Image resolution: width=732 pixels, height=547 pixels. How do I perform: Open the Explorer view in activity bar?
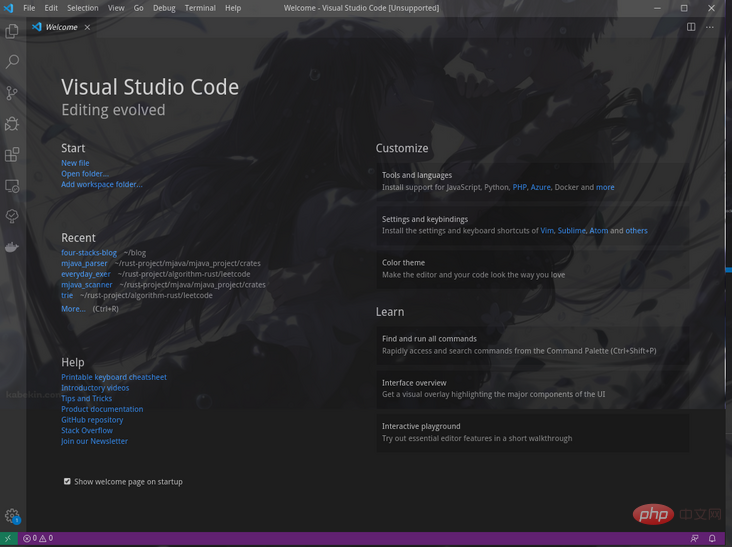[x=12, y=31]
